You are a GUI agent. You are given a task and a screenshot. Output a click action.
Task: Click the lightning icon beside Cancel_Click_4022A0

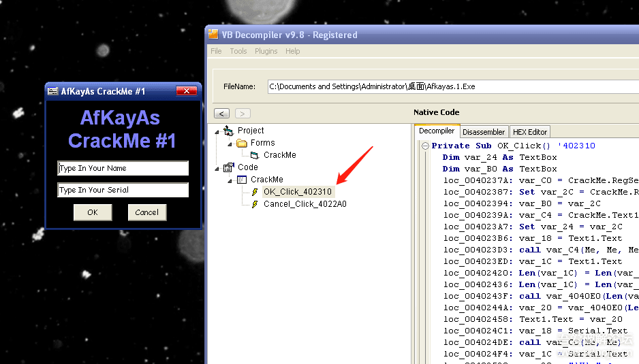tap(255, 204)
